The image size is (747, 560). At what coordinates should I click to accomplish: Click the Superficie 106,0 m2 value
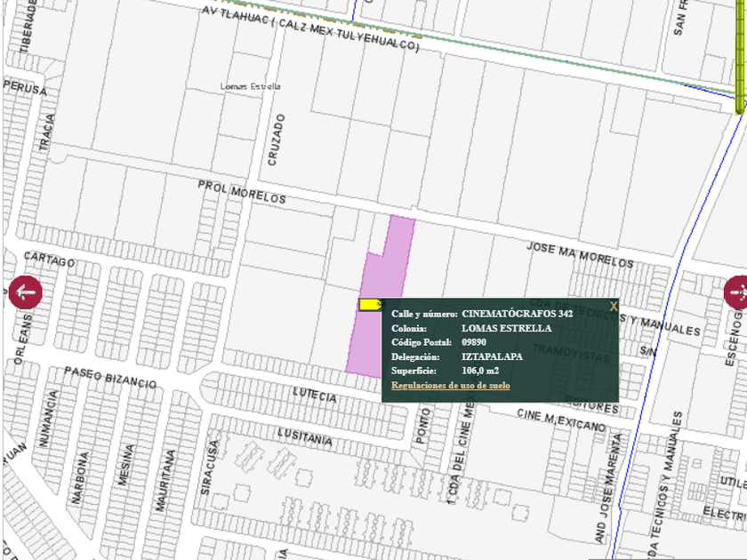tap(479, 371)
